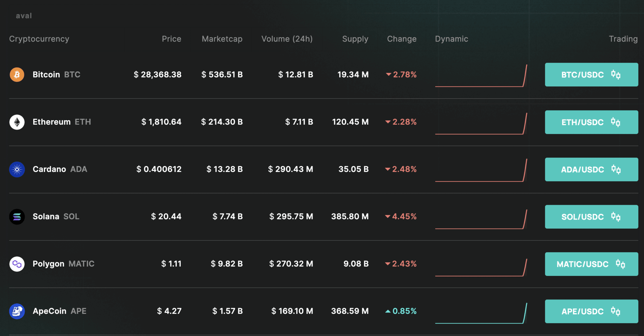Click ApeCoin price $ 4.27
Viewport: 644px width, 336px height.
[169, 311]
